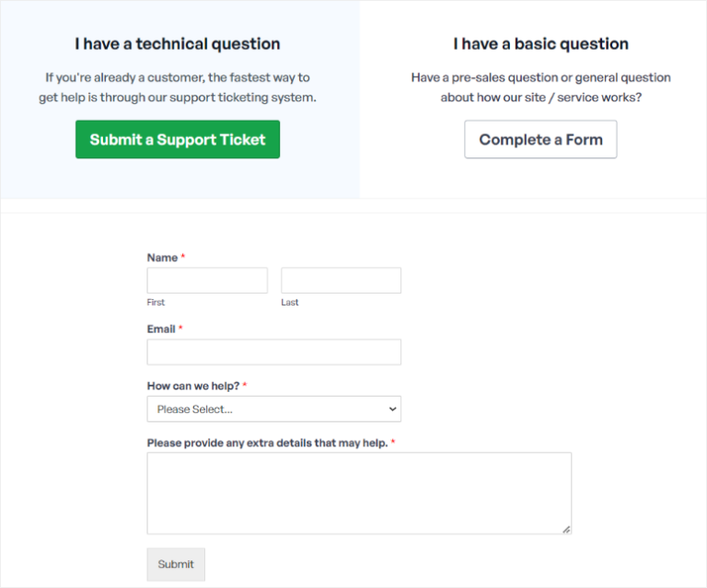This screenshot has height=588, width=707.
Task: Click the Submit a Support Ticket button
Action: [178, 140]
